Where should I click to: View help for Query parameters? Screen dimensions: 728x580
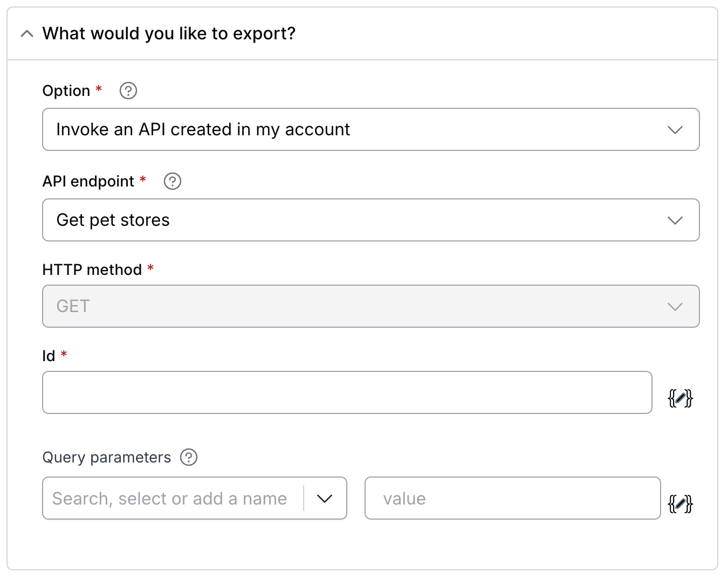pos(189,457)
